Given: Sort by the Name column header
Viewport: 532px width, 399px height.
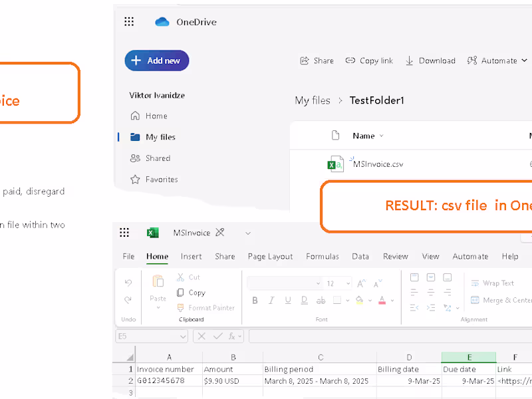Looking at the screenshot, I should click(368, 136).
